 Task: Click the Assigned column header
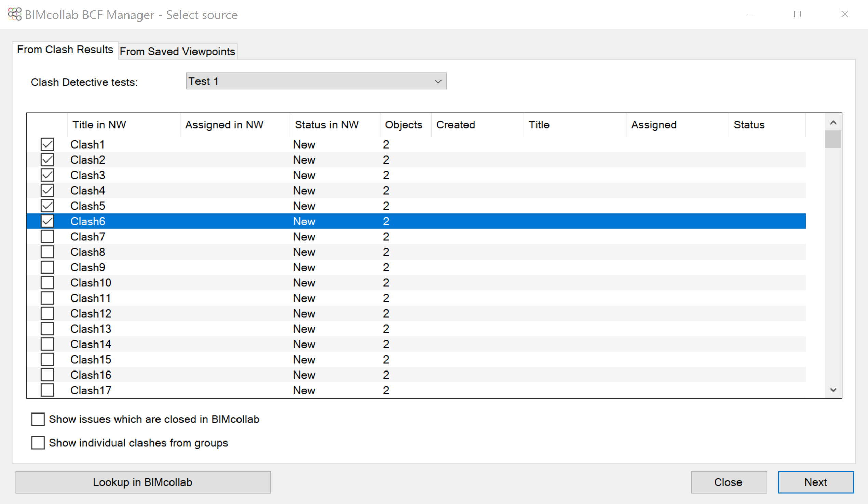click(678, 125)
